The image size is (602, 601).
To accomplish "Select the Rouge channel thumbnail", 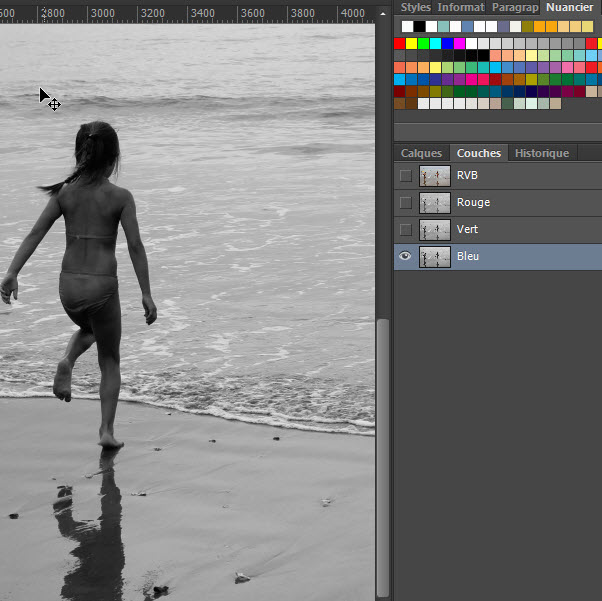I will (x=434, y=203).
